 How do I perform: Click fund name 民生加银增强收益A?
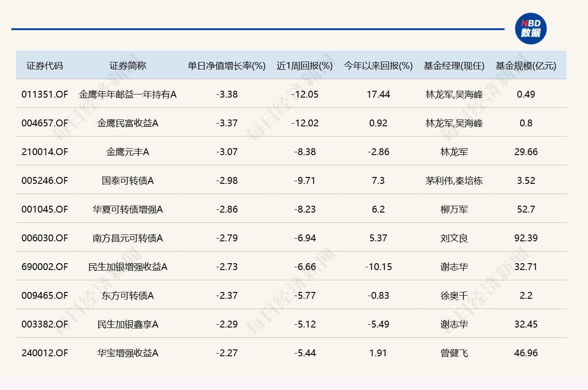pos(128,267)
